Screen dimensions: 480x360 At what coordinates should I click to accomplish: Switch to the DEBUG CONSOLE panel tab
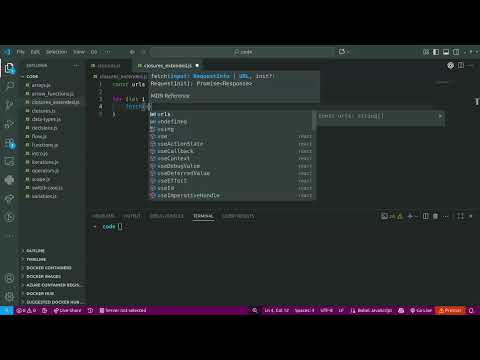click(x=167, y=216)
